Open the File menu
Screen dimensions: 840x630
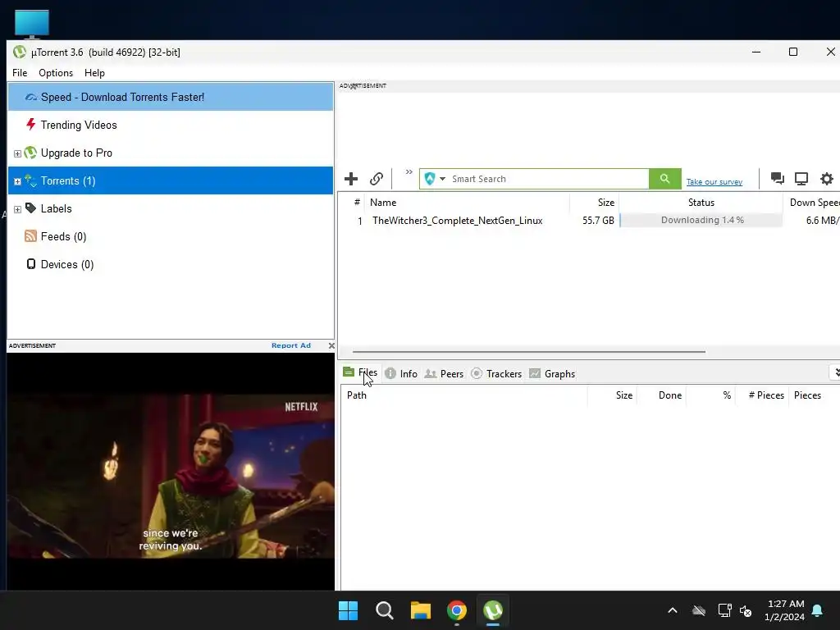[20, 73]
